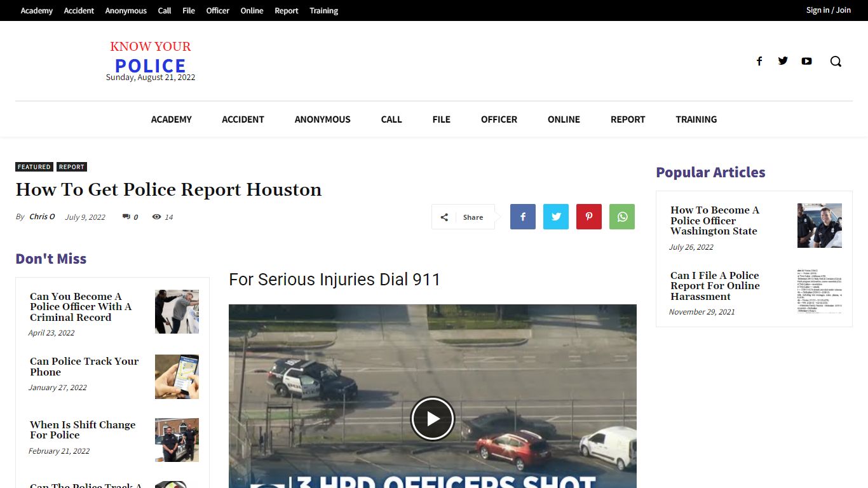868x488 pixels.
Task: Select Officer in the top black bar
Action: tap(218, 10)
